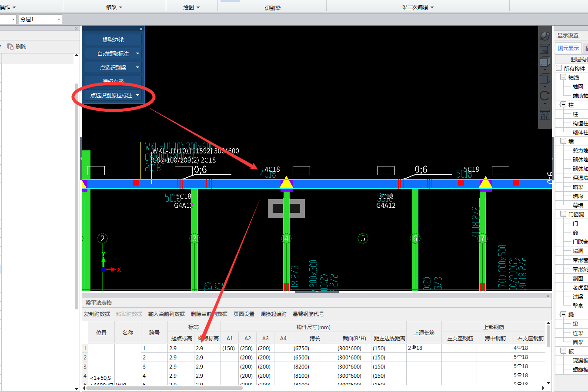Click the left panel scroll up arrow
The height and width of the screenshot is (392, 588).
coord(77,56)
